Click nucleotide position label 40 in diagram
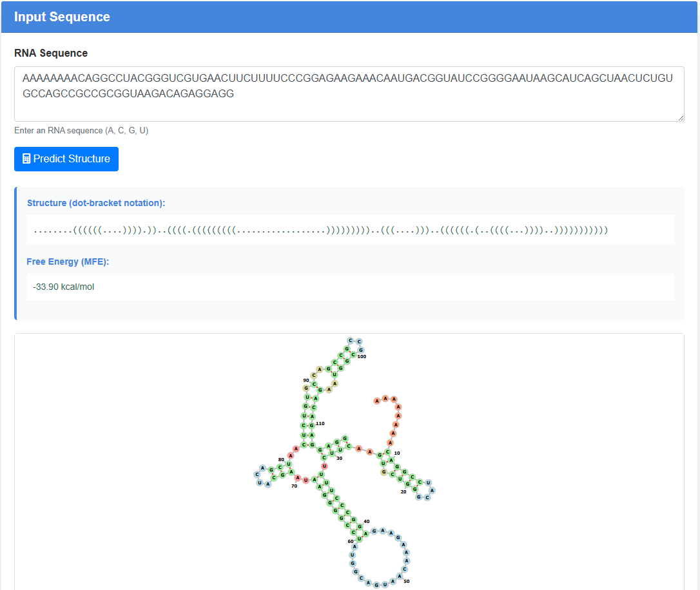This screenshot has height=590, width=700. pyautogui.click(x=367, y=521)
